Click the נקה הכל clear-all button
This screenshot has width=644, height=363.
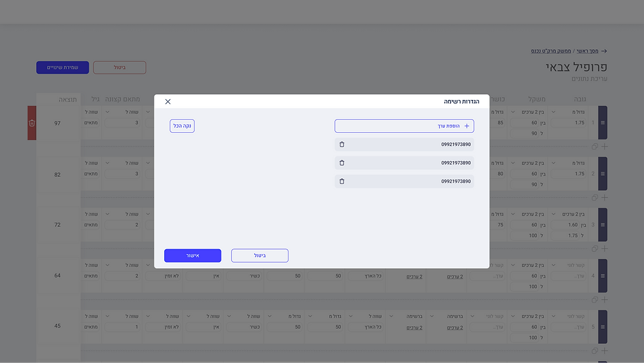182,126
